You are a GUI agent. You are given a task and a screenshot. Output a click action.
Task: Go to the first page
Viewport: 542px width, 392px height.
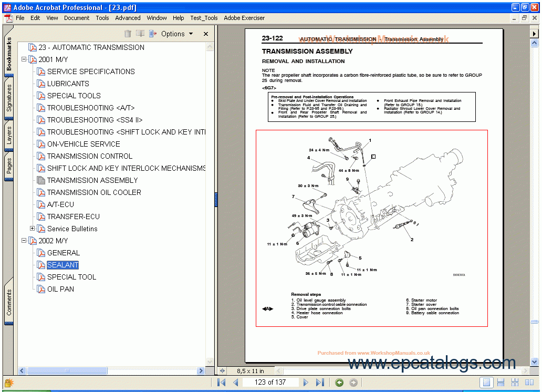click(221, 383)
